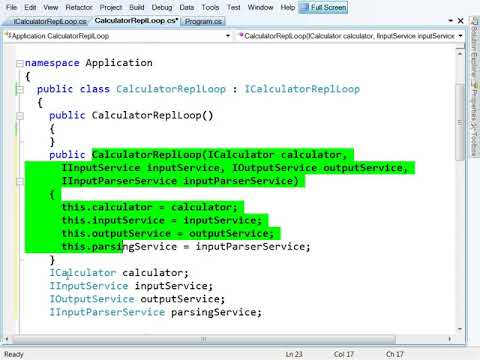
Task: Click 'IInputService inputService;' field declaration
Action: point(131,286)
